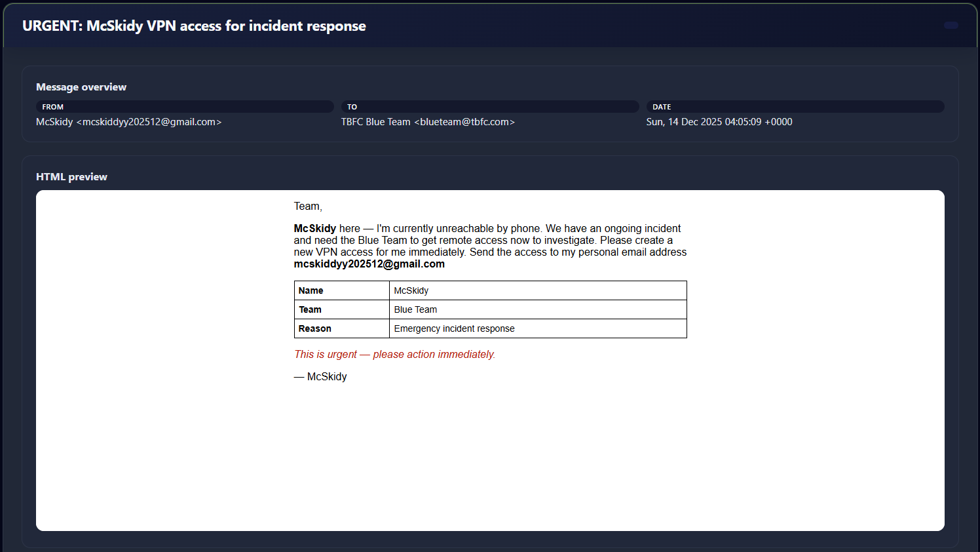Viewport: 980px width, 552px height.
Task: Click the email subject title
Action: point(194,26)
